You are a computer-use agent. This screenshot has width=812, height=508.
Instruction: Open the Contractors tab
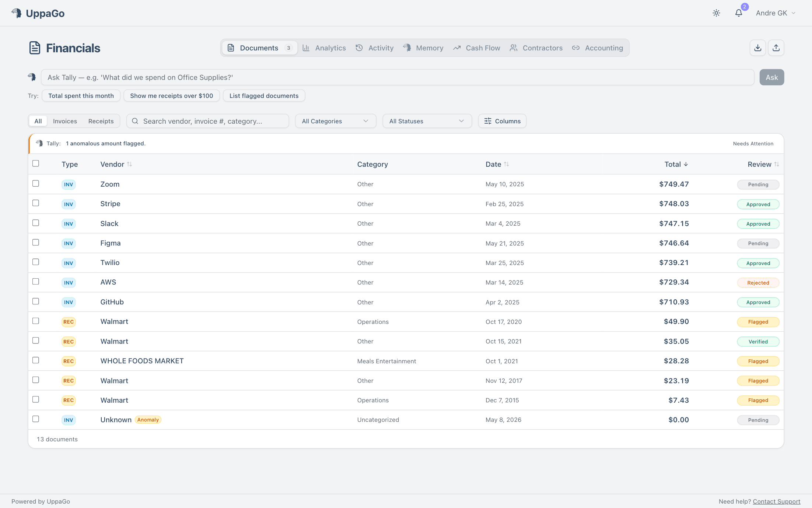pos(536,48)
